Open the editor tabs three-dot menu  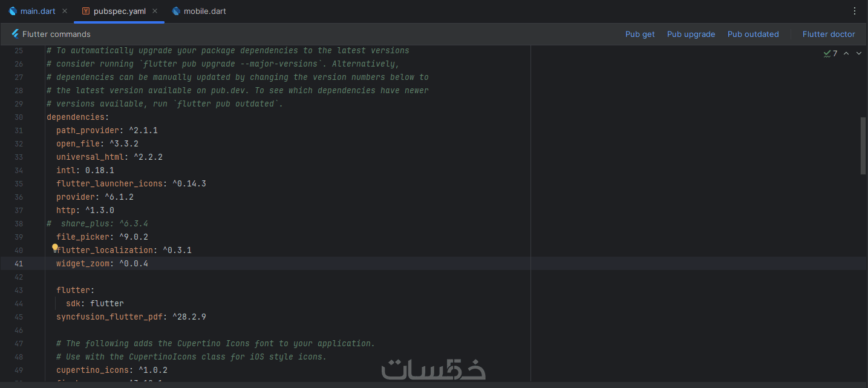point(855,11)
